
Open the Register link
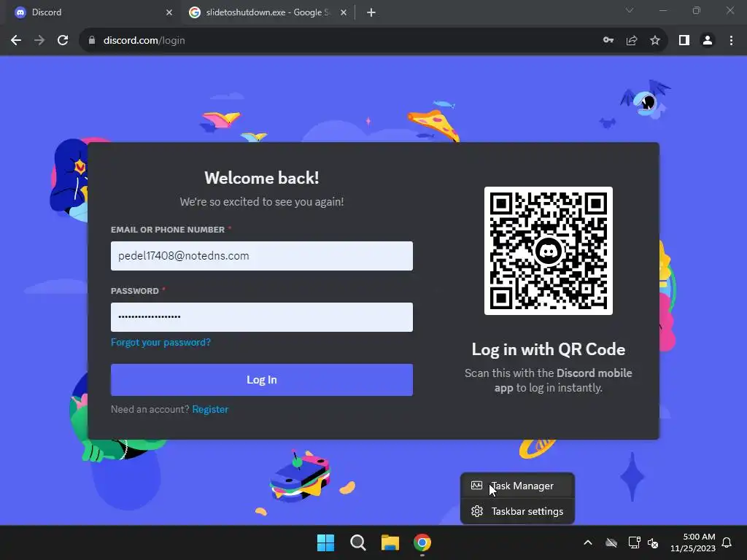pos(210,410)
